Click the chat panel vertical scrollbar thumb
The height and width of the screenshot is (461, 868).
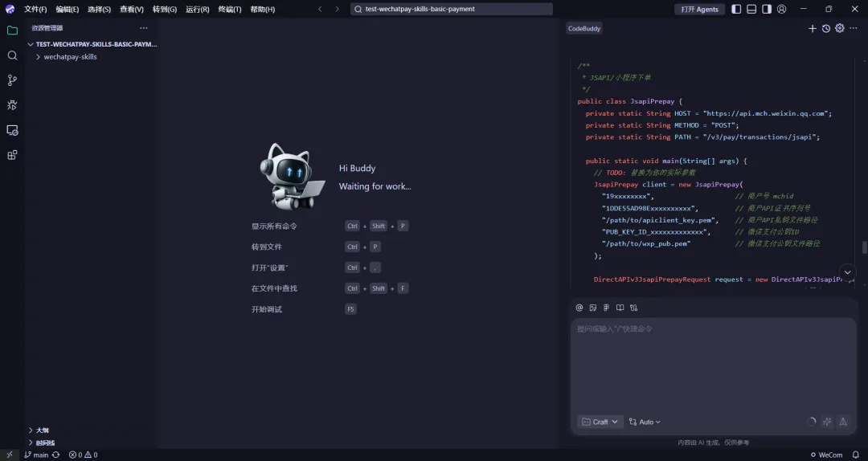[x=864, y=247]
